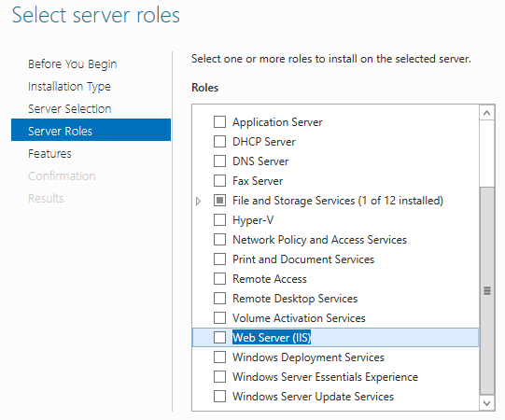Go to the Before You Begin step
Image resolution: width=505 pixels, height=420 pixels.
click(73, 64)
